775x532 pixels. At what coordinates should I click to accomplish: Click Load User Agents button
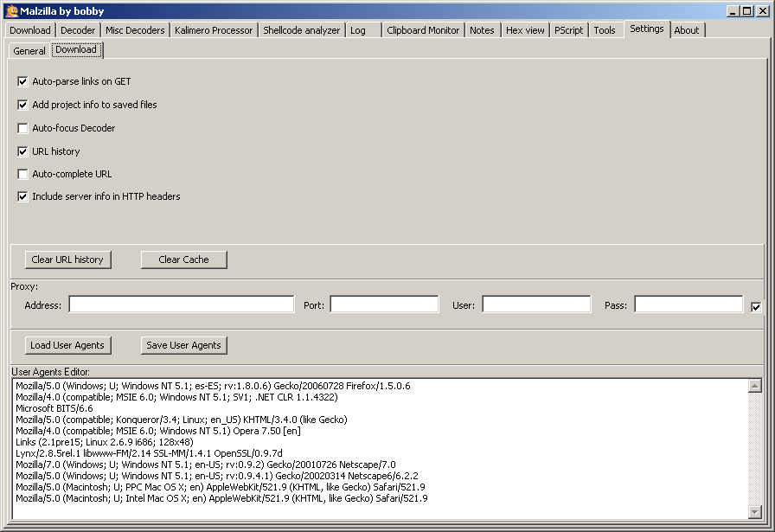[x=67, y=345]
